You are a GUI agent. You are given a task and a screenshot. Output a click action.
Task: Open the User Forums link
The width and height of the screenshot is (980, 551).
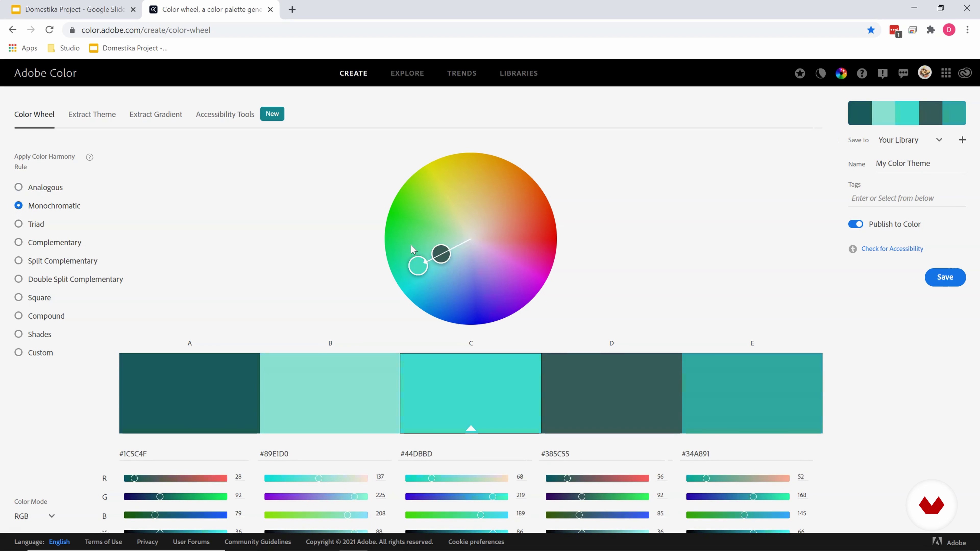pyautogui.click(x=191, y=542)
